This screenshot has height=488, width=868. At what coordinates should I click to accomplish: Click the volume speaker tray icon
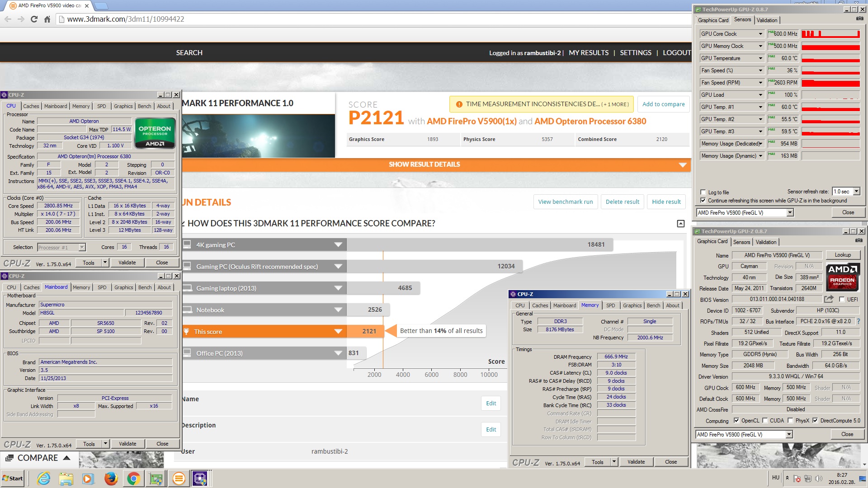click(818, 479)
